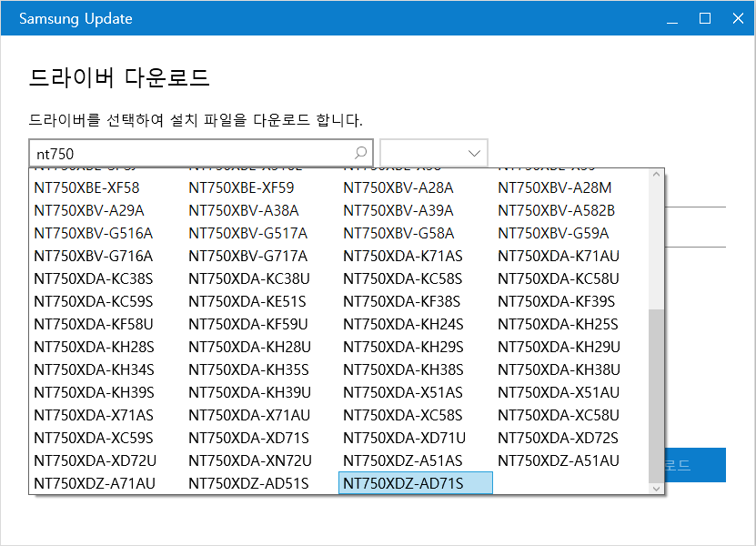
Task: Click the list scrollbar up arrow
Action: 656,175
